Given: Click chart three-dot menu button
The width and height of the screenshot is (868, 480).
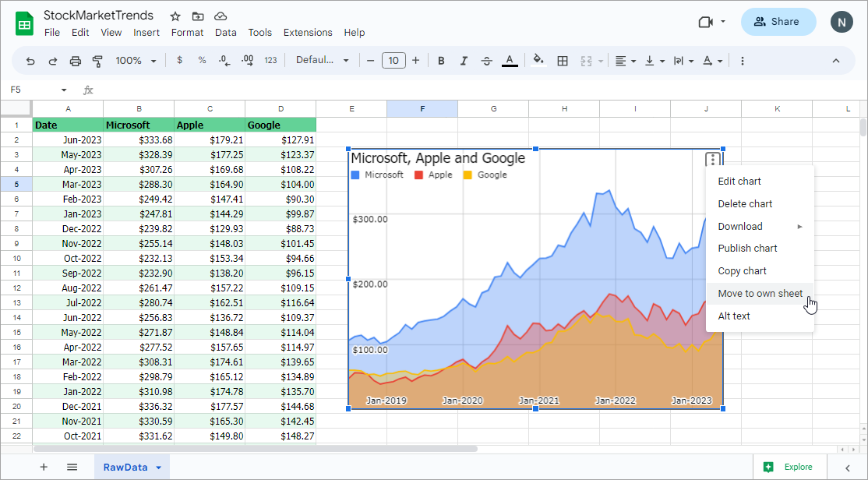Looking at the screenshot, I should click(712, 160).
